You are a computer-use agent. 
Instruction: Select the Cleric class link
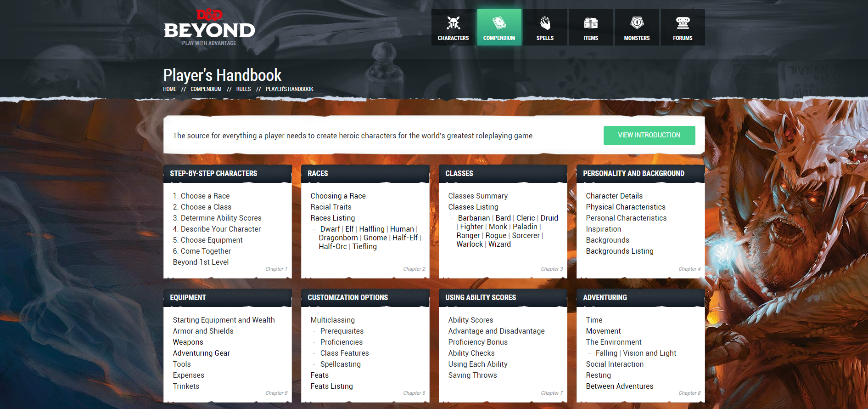(526, 218)
